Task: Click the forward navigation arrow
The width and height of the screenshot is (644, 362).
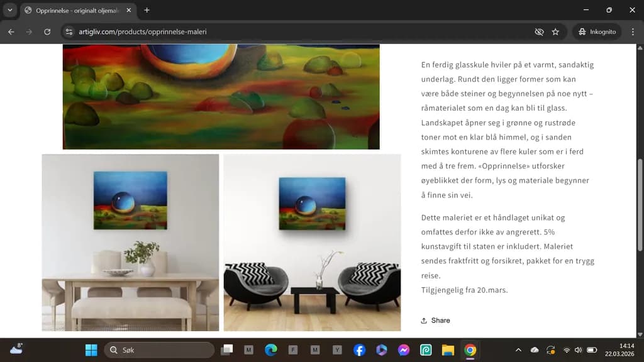Action: tap(29, 31)
